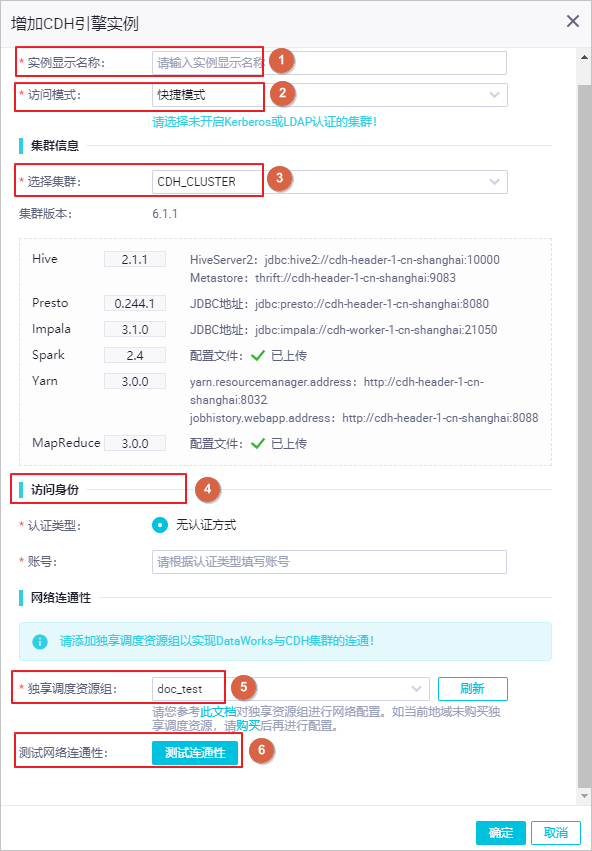Viewport: 592px width, 851px height.
Task: Click the 网络连通性 section heading
Action: coord(61,598)
